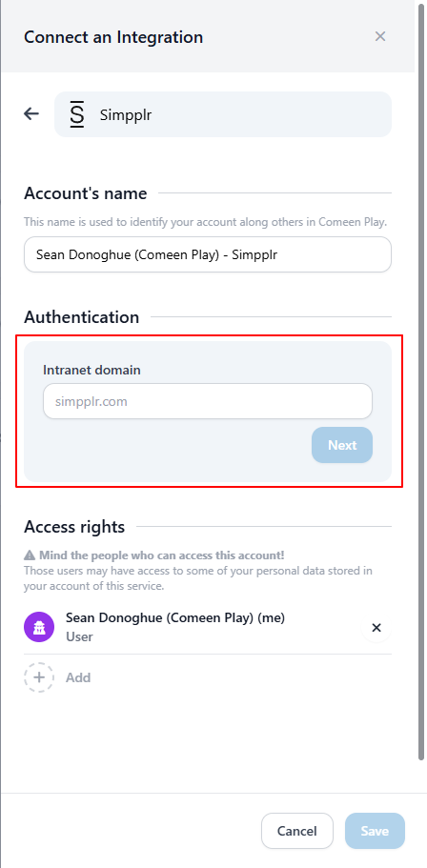Click the Authentication section heading
427x868 pixels.
click(81, 317)
